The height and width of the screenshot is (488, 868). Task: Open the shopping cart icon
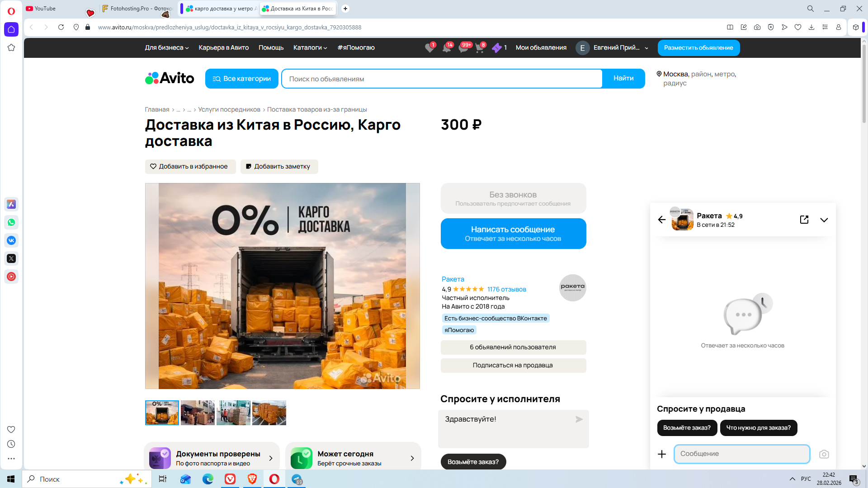coord(479,48)
